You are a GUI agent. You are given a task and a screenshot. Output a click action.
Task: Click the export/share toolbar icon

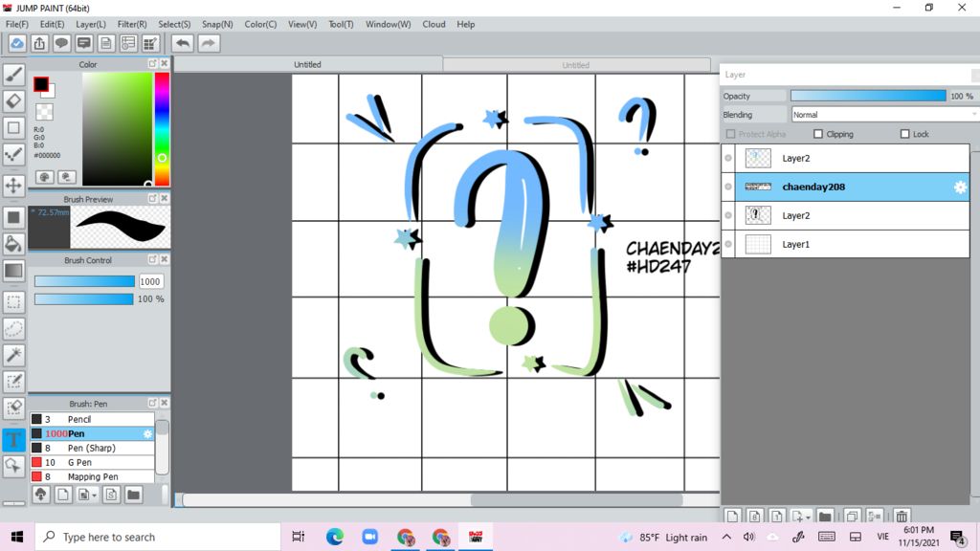[x=39, y=43]
